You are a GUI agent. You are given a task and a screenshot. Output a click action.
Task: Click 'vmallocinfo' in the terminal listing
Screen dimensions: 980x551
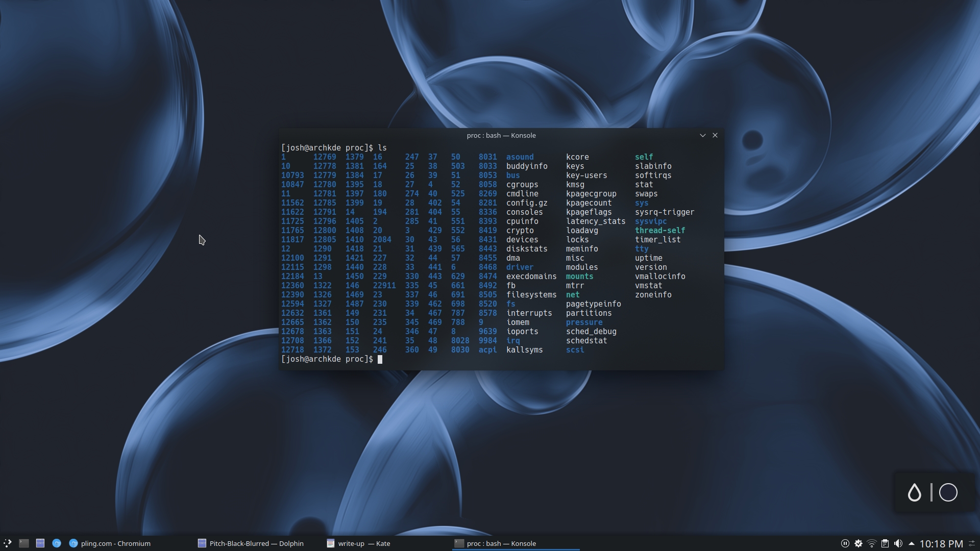tap(660, 277)
